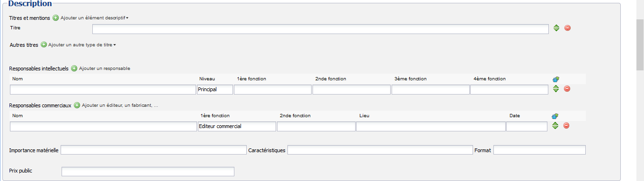Click the Caractéristiques input field
Viewport: 644px width, 181px height.
point(380,150)
